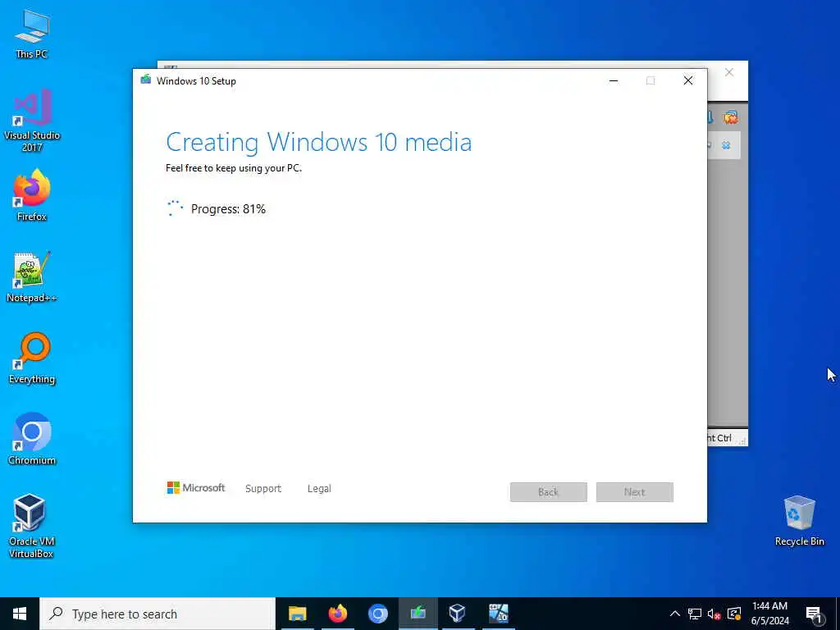840x630 pixels.
Task: Open the Recycle Bin
Action: 799,520
